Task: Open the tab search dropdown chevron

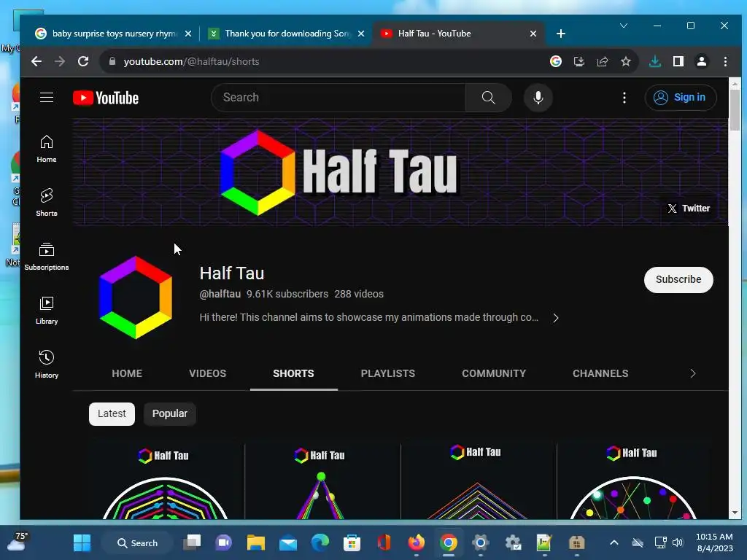Action: 624,26
